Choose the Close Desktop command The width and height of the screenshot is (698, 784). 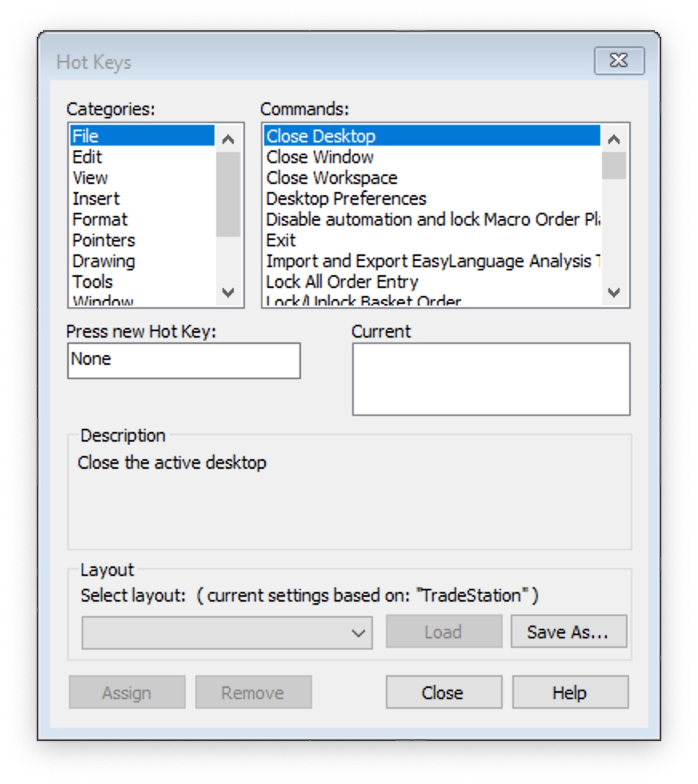point(432,136)
